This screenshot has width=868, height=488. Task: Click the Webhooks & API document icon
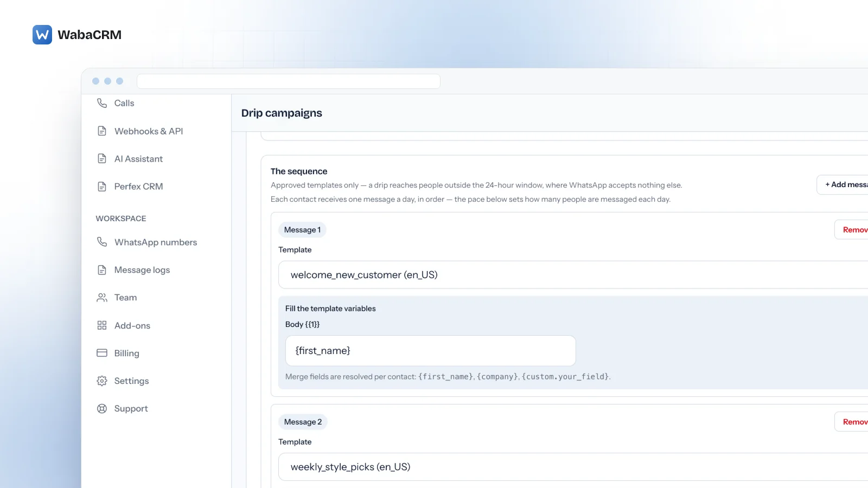(102, 131)
